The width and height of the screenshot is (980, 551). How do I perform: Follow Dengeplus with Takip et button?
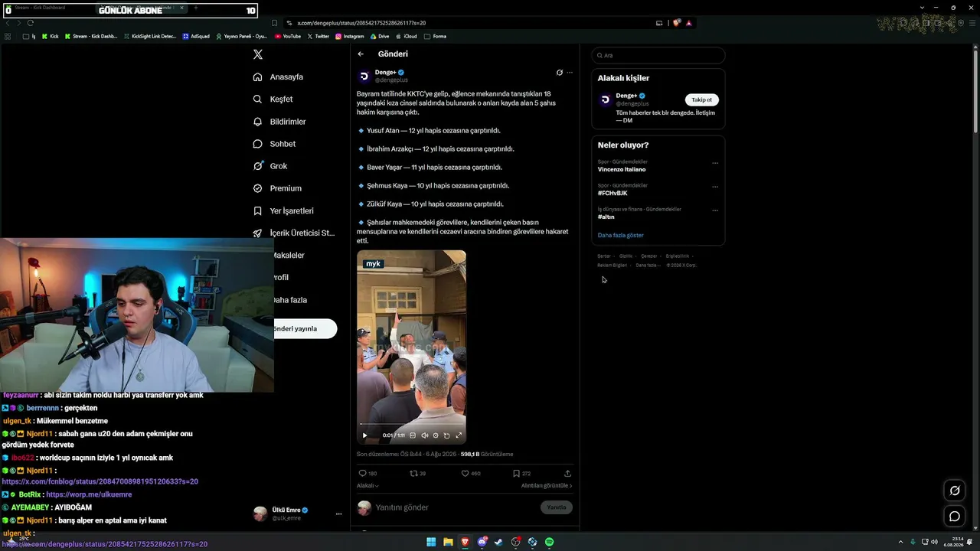coord(702,99)
